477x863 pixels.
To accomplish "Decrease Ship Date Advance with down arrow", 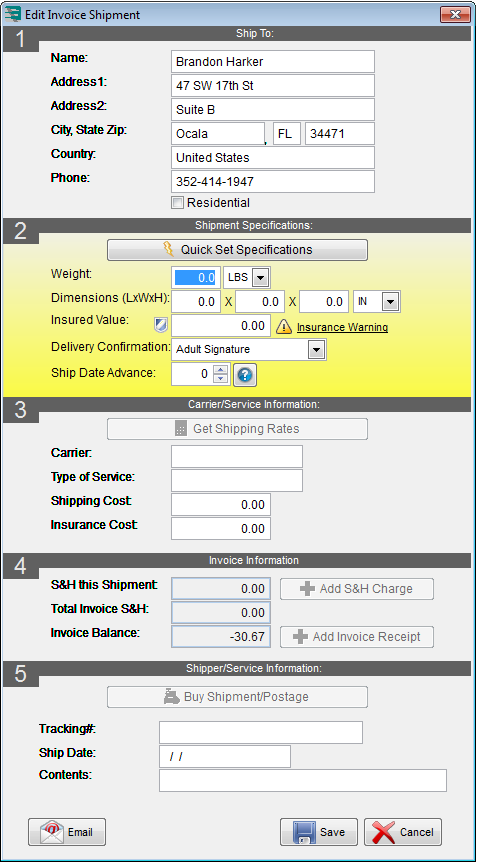I will click(x=221, y=379).
